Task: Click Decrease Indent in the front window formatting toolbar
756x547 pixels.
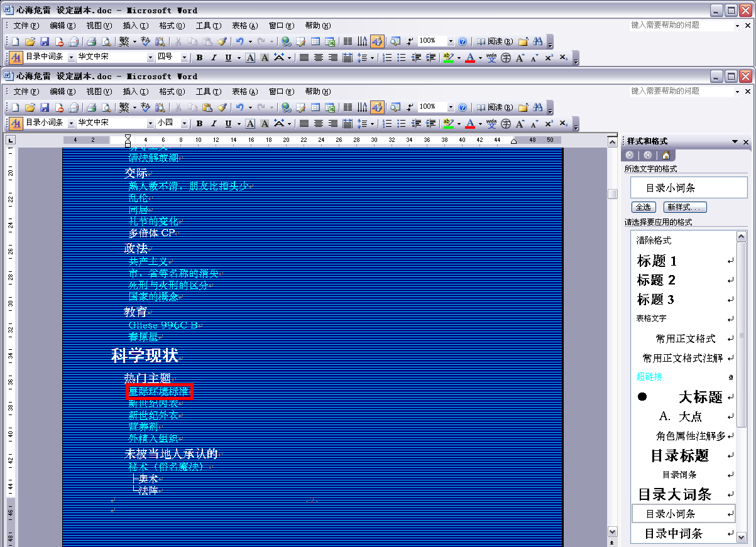Action: click(x=416, y=124)
